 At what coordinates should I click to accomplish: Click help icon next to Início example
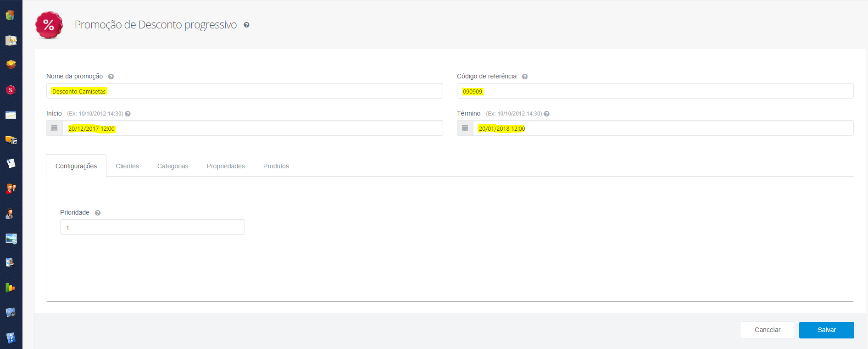(128, 114)
